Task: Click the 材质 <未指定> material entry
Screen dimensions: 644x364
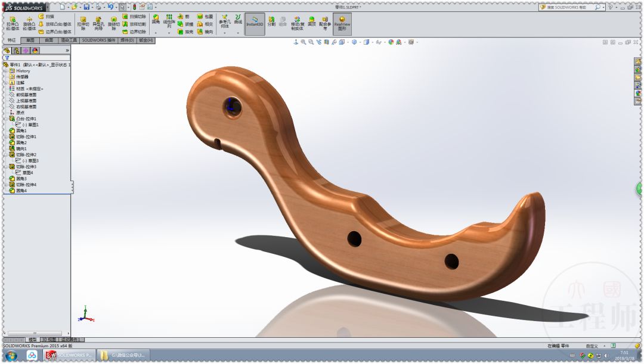Action: click(29, 89)
